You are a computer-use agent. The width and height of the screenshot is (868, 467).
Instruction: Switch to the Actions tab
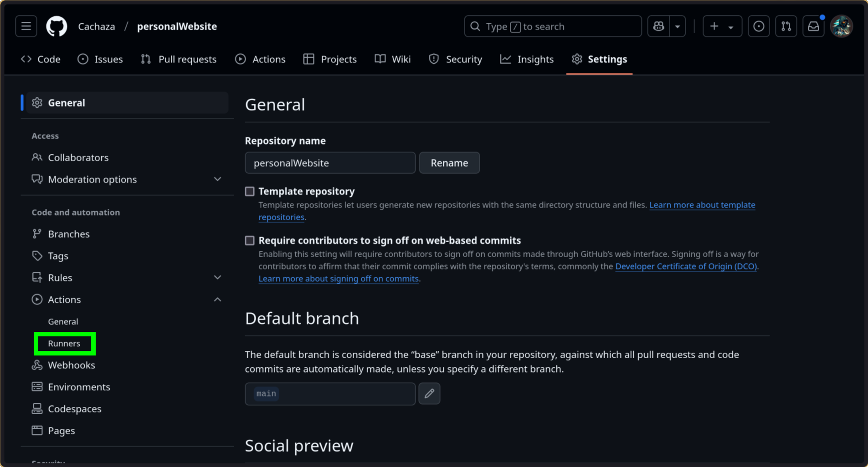(x=260, y=59)
